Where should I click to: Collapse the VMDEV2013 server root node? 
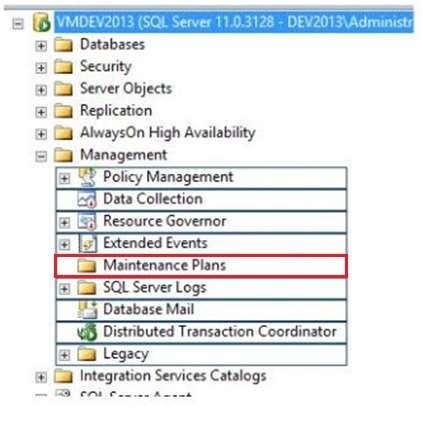click(x=18, y=24)
